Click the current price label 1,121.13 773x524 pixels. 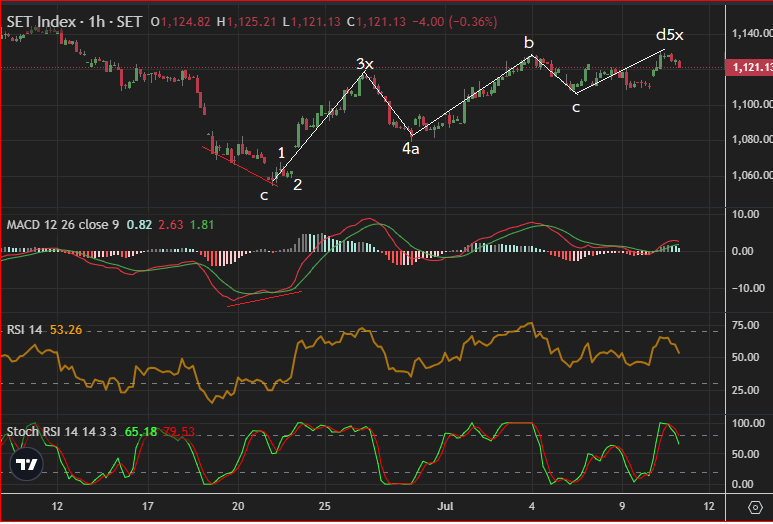[749, 68]
